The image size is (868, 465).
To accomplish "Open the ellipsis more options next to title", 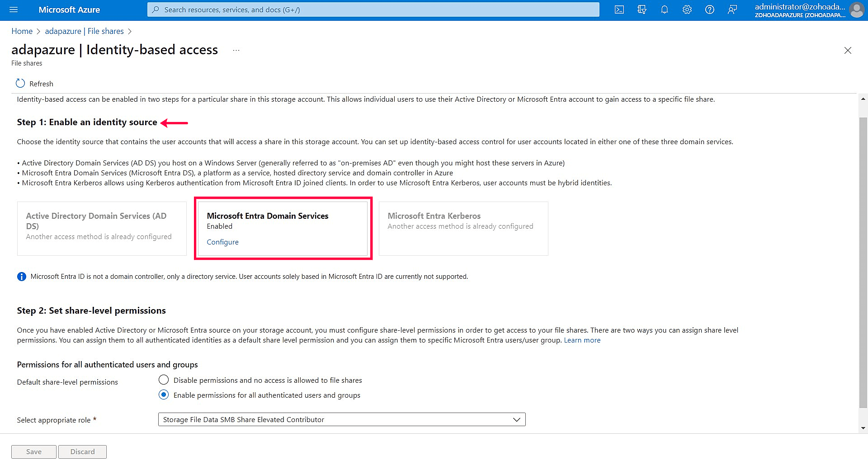I will (236, 50).
